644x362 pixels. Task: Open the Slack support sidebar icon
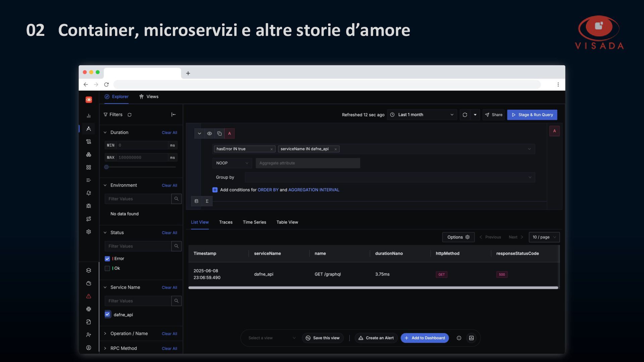pos(89,309)
